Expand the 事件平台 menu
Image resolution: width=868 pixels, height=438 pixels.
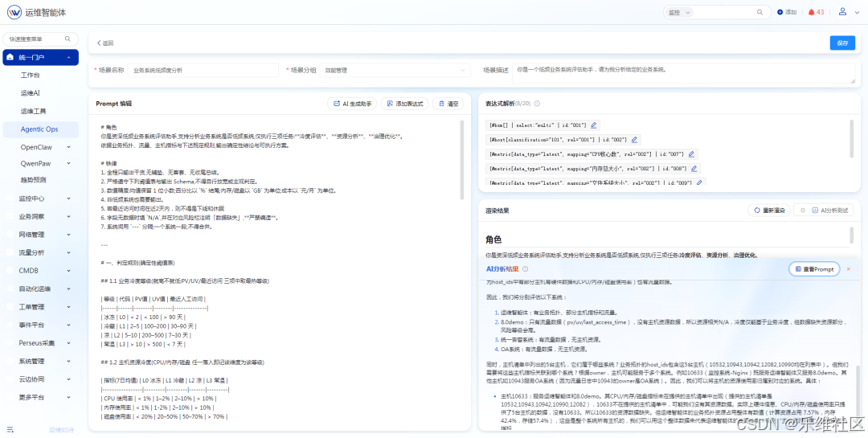point(68,325)
